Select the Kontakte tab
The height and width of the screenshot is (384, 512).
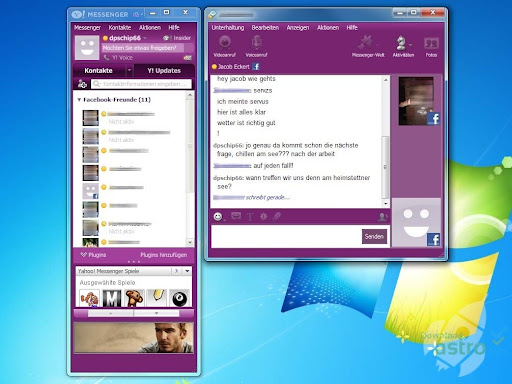tap(98, 71)
